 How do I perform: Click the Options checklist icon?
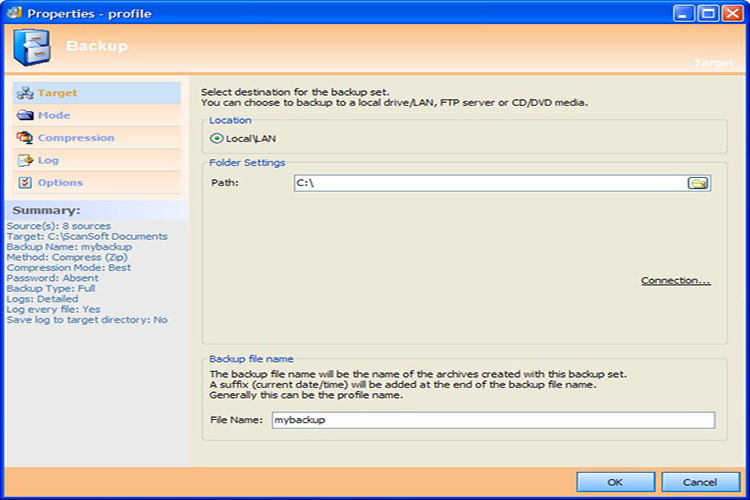click(x=25, y=183)
